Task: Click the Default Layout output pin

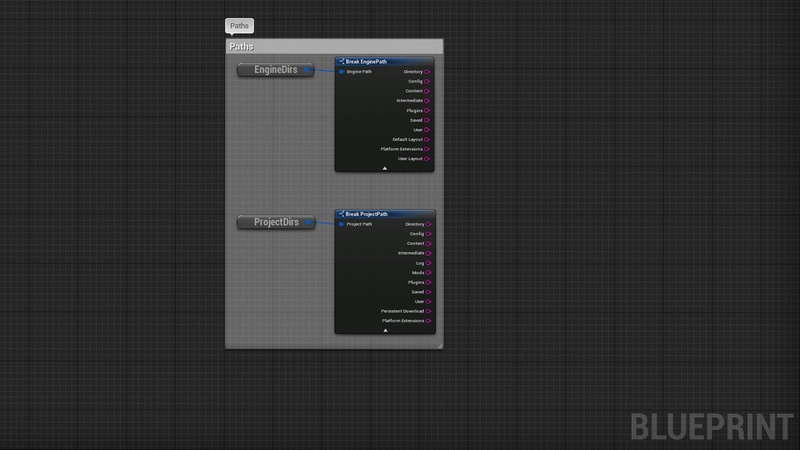Action: click(428, 139)
